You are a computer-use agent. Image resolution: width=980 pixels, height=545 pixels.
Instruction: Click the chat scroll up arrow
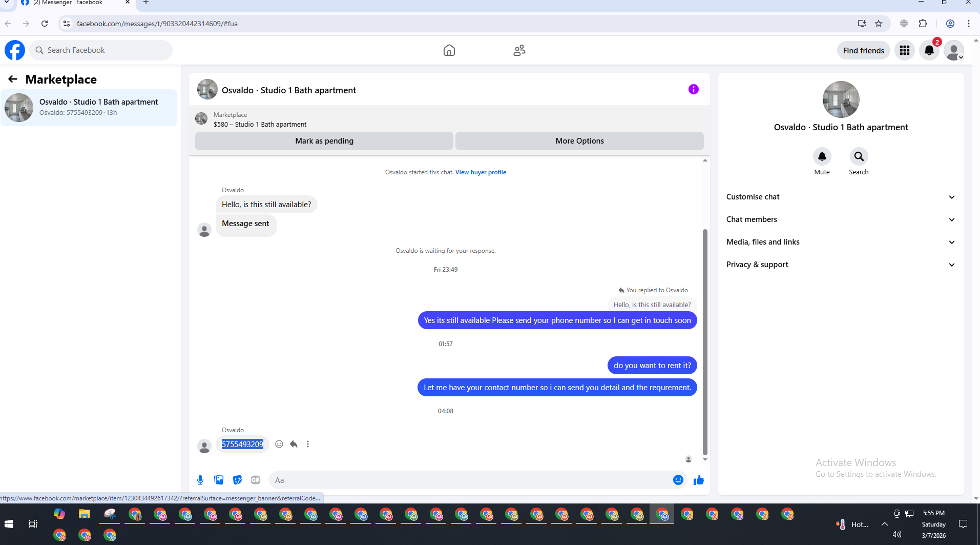(x=705, y=160)
